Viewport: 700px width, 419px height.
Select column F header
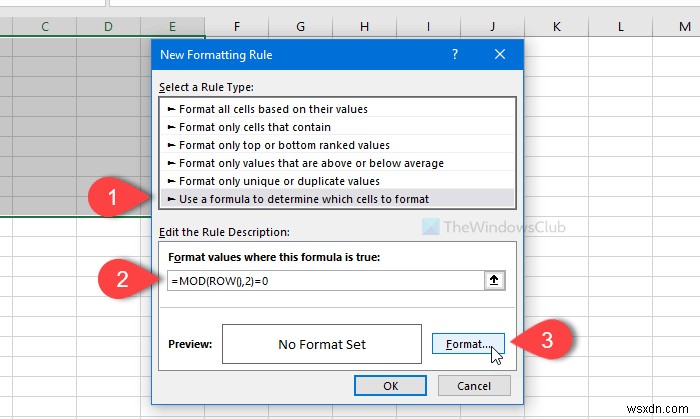(237, 27)
